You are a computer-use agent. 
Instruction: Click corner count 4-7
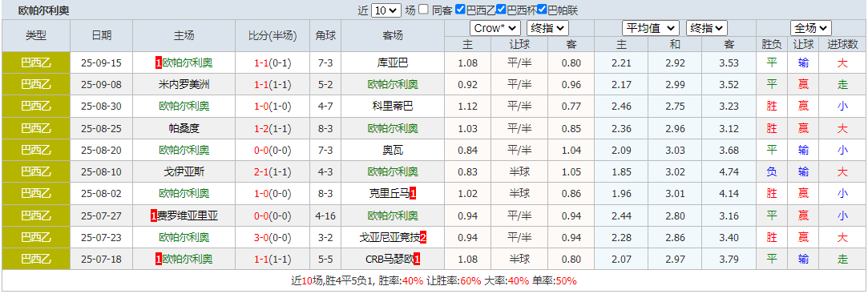pyautogui.click(x=325, y=107)
